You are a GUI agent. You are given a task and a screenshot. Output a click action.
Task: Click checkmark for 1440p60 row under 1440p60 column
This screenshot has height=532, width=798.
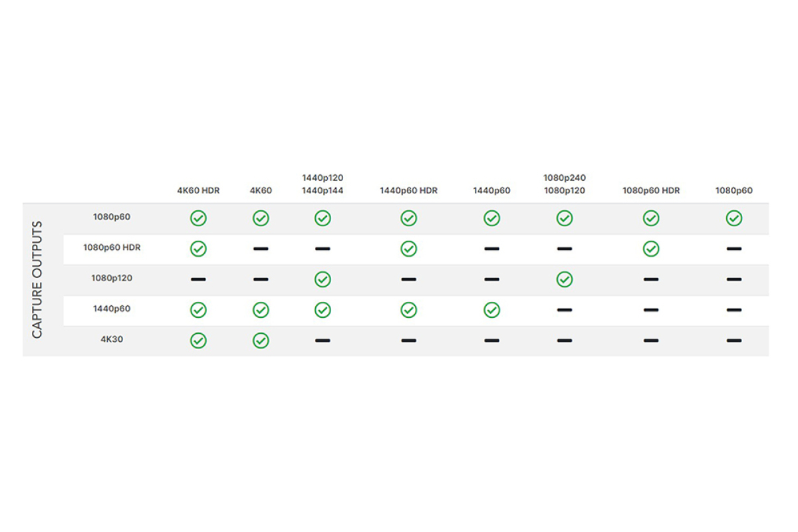tap(491, 310)
